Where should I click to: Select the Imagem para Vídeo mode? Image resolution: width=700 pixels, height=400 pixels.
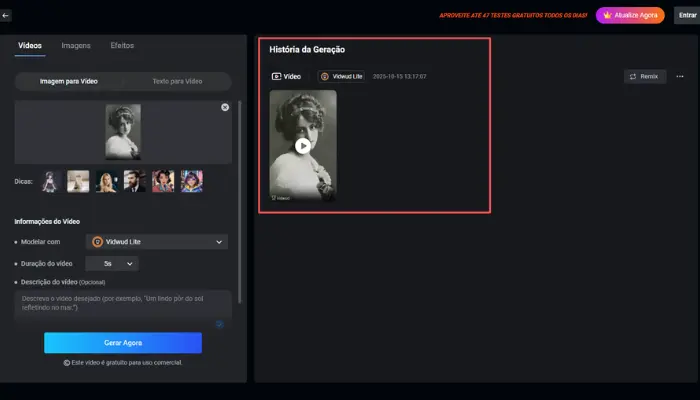click(69, 81)
